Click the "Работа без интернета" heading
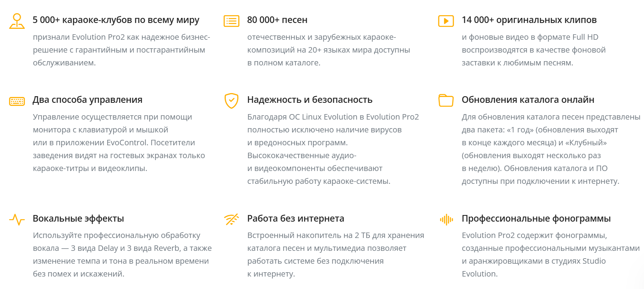This screenshot has width=644, height=289. [295, 219]
